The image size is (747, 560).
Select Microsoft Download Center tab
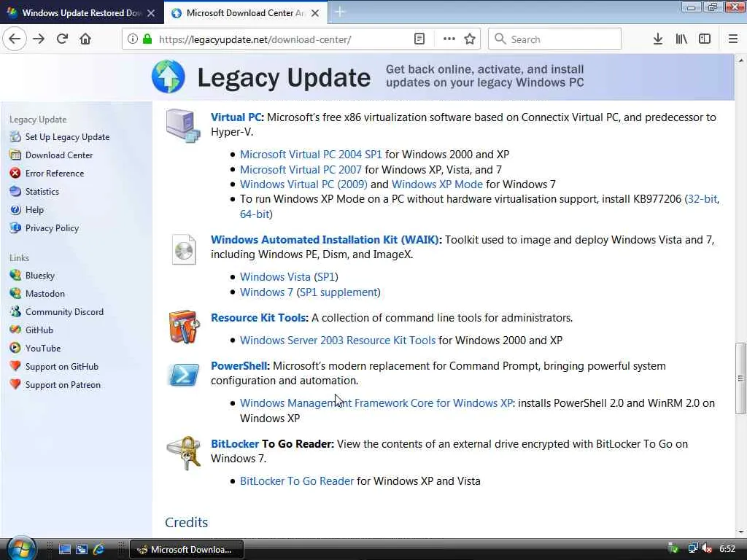pos(245,13)
